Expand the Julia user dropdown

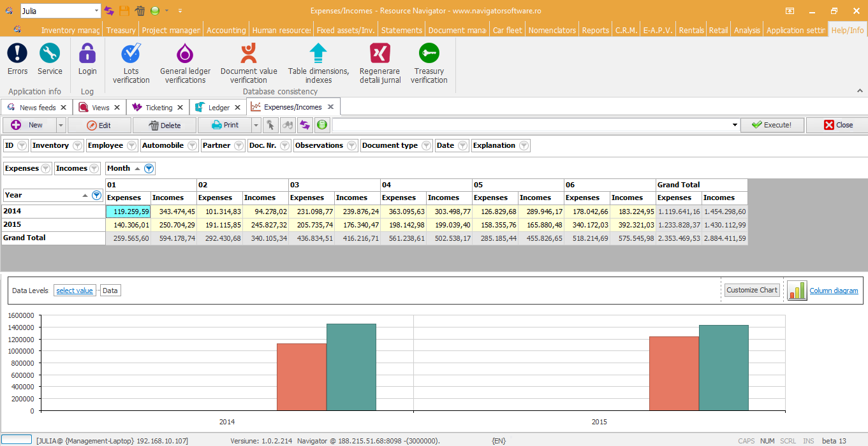pos(96,11)
